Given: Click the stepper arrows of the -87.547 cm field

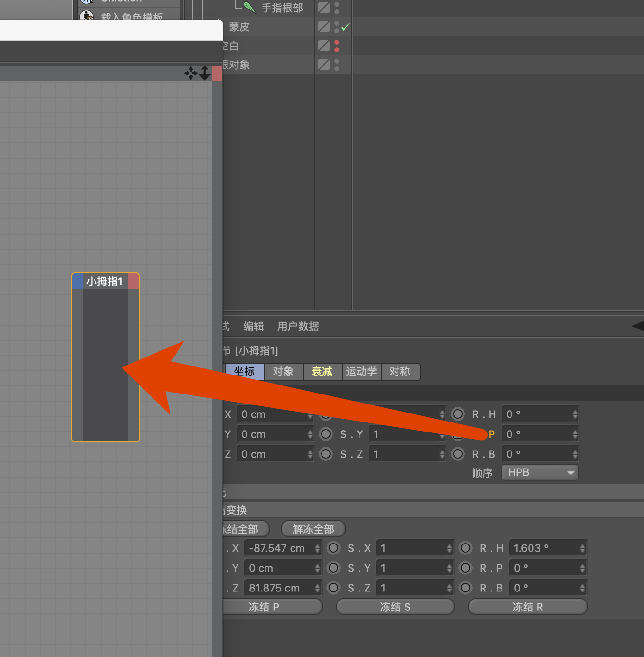Looking at the screenshot, I should pyautogui.click(x=317, y=548).
